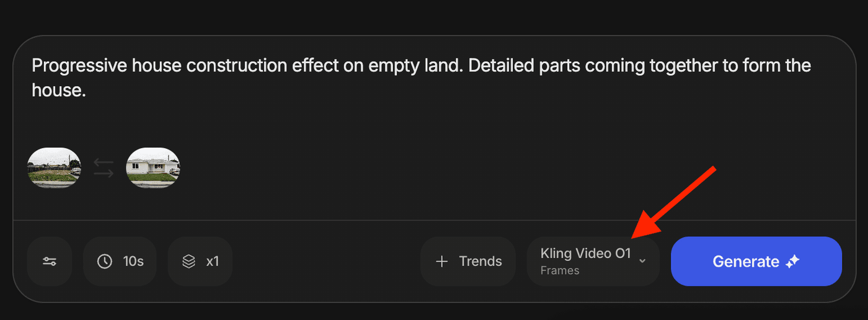
Task: Click the Frames mode label
Action: (x=560, y=271)
